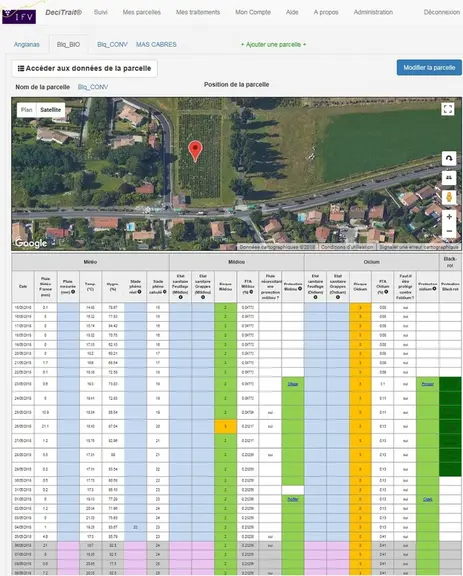
Task: Click the red parcel location marker
Action: coord(195,151)
